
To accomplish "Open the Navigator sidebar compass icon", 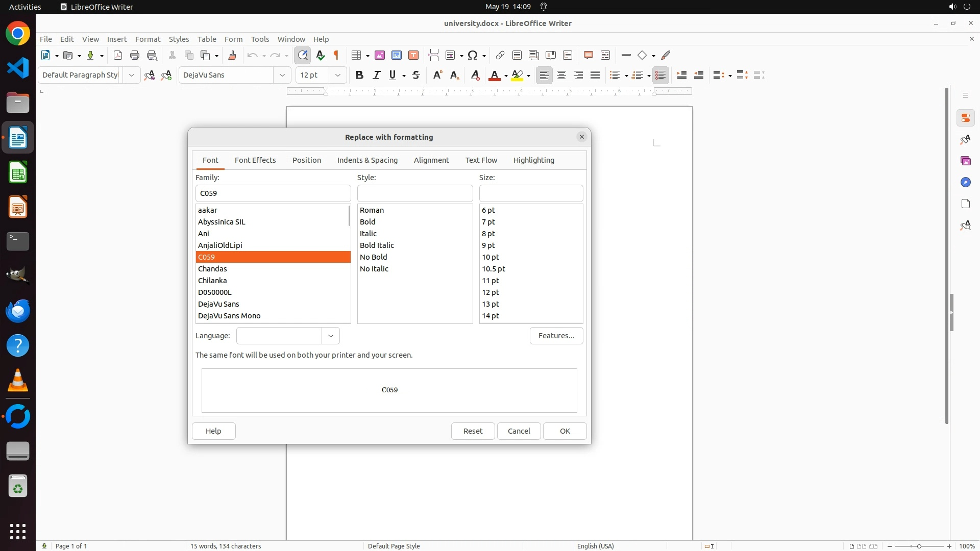I will point(965,182).
